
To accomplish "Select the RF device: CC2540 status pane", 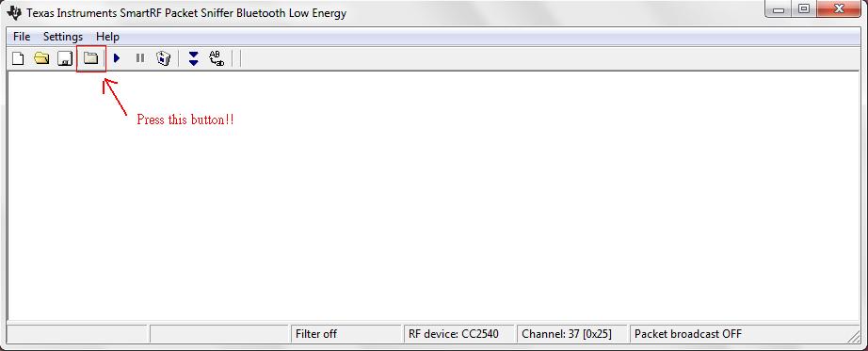I will (459, 334).
